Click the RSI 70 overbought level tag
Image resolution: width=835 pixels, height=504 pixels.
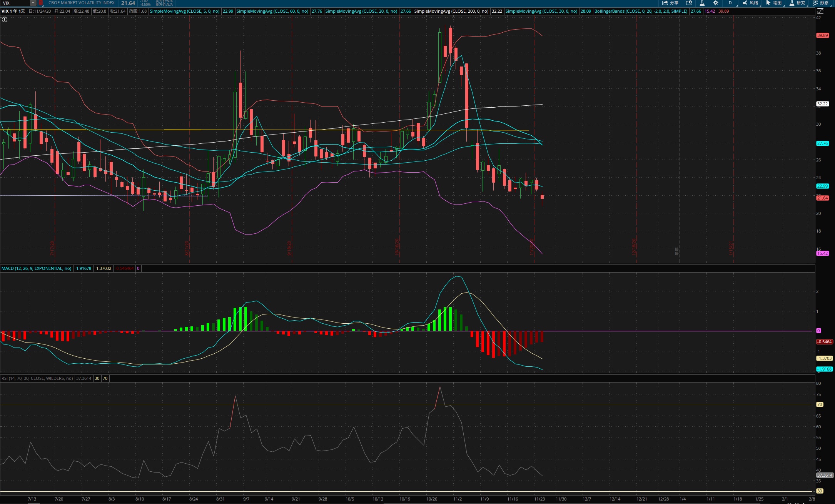820,404
